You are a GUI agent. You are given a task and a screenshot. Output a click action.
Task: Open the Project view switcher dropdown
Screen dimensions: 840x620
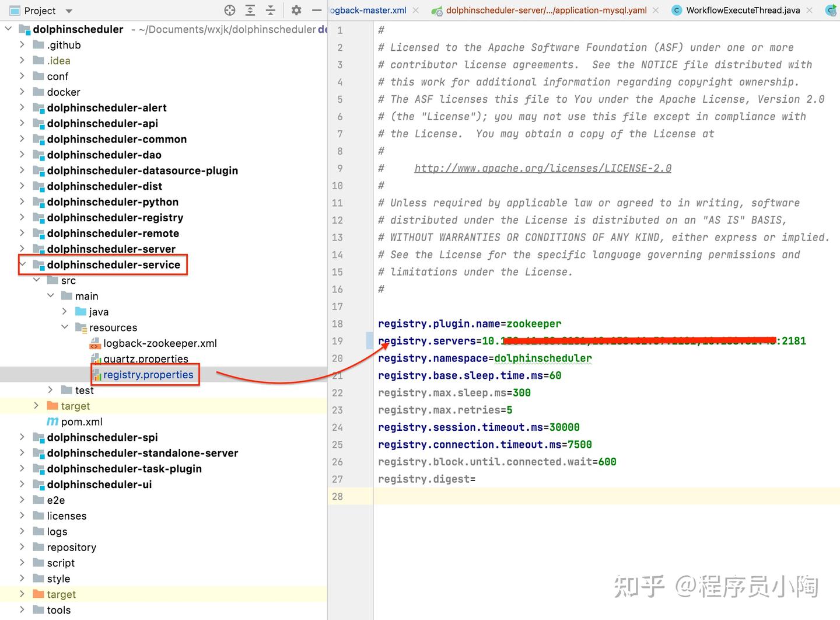pos(68,10)
